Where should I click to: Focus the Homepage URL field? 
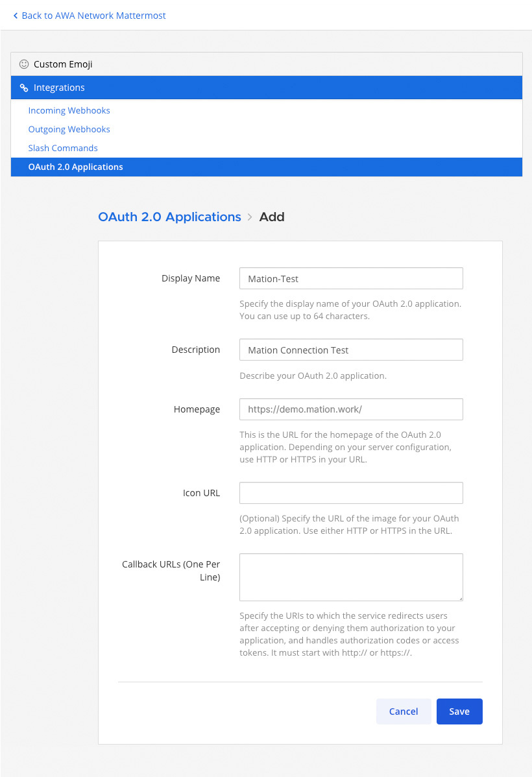[351, 409]
